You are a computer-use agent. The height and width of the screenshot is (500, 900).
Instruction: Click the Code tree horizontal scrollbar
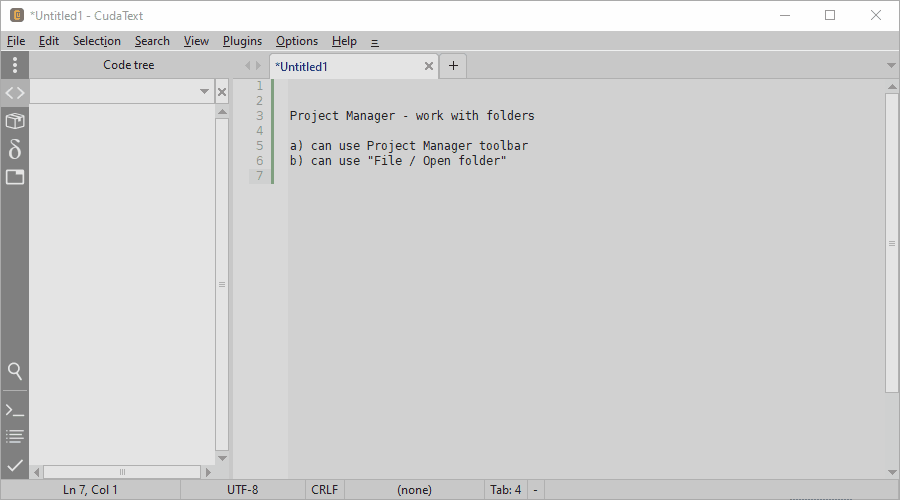coord(123,472)
